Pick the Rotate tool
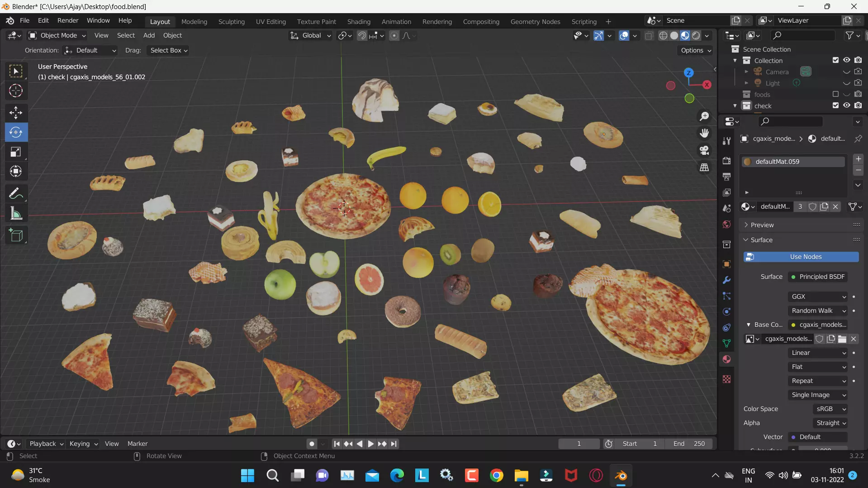 [16, 132]
